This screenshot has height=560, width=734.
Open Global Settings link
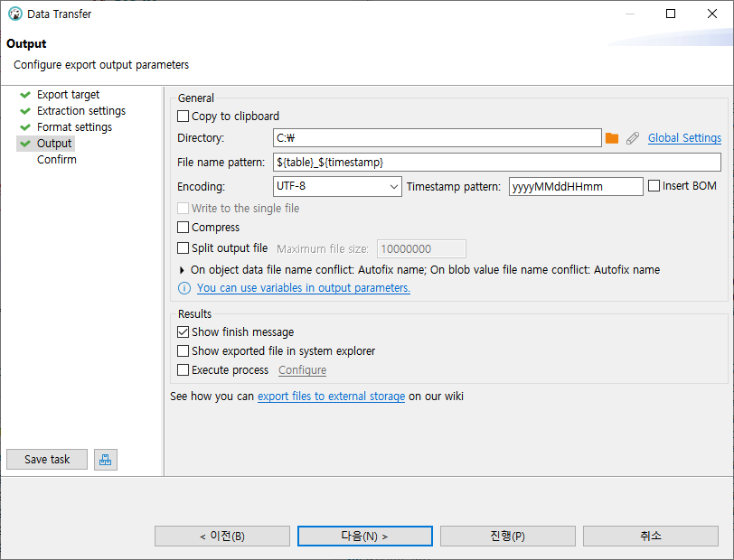click(x=684, y=138)
